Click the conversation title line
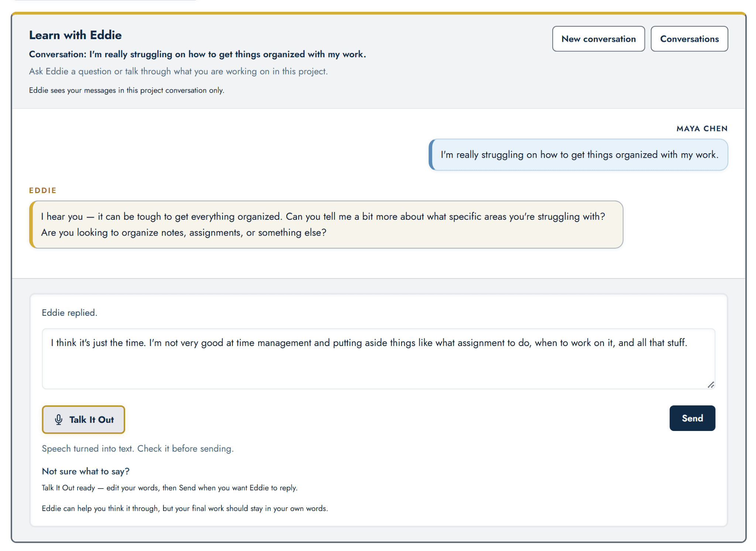 tap(197, 54)
